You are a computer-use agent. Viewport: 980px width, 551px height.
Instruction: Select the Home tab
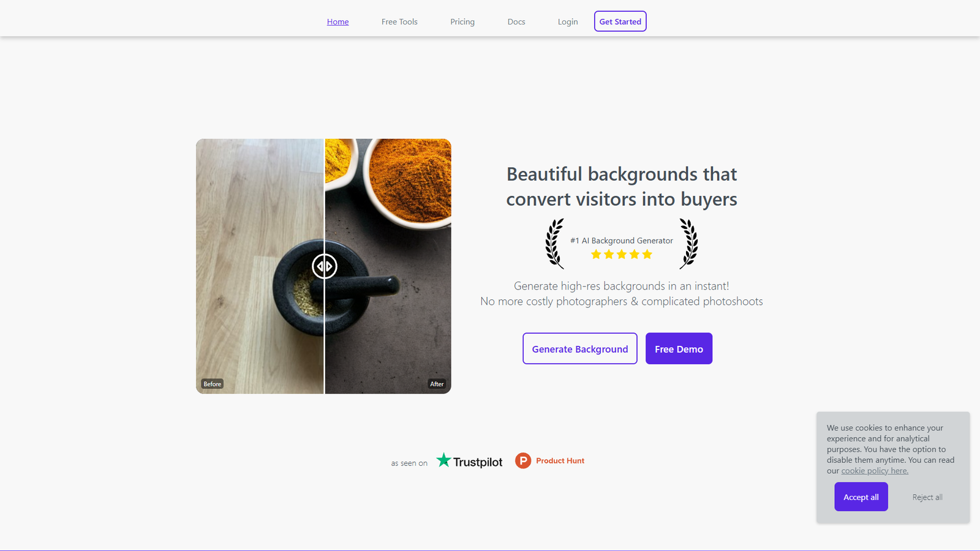337,21
